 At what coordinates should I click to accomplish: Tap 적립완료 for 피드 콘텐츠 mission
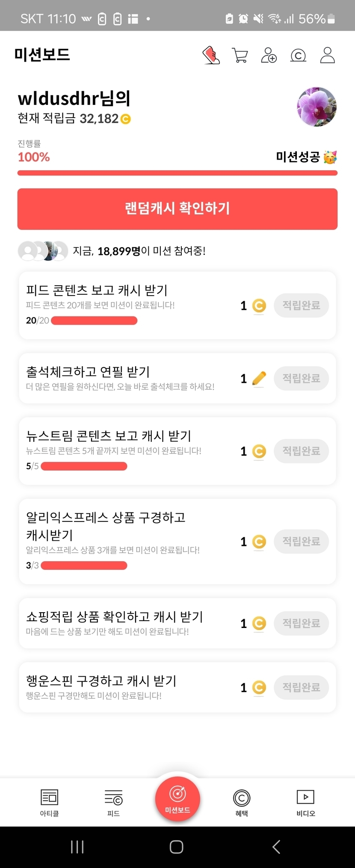(301, 305)
